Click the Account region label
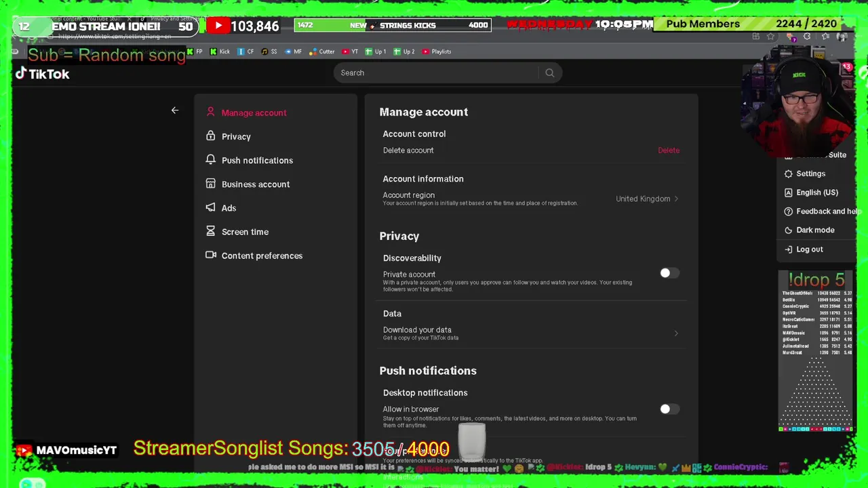868x488 pixels. click(409, 195)
